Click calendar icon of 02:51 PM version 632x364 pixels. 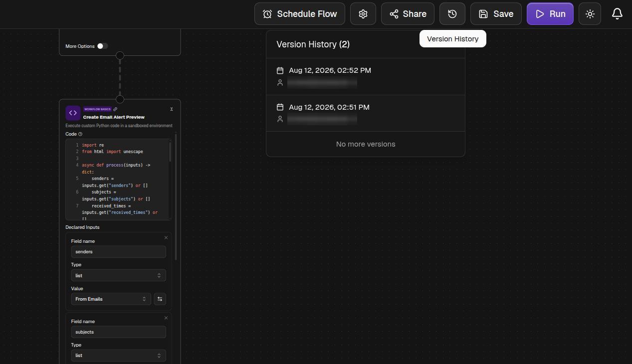coord(280,107)
